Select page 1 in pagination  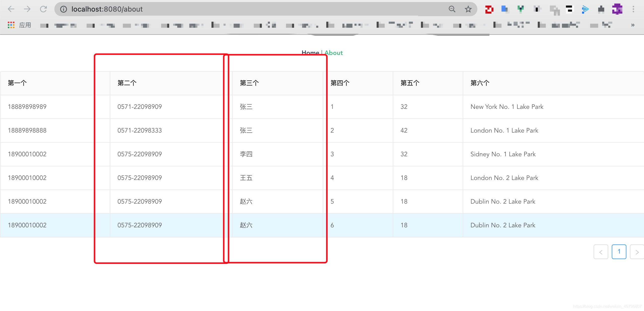point(619,252)
